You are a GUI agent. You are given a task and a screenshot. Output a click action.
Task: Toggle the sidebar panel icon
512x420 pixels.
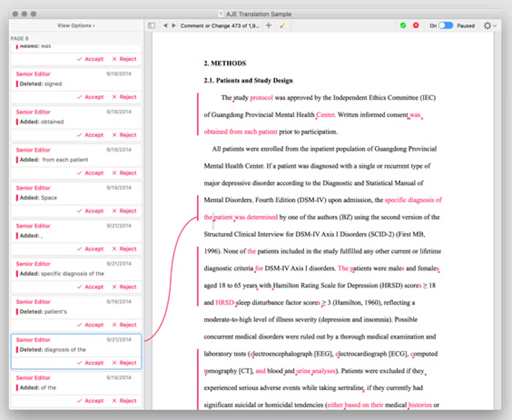151,26
